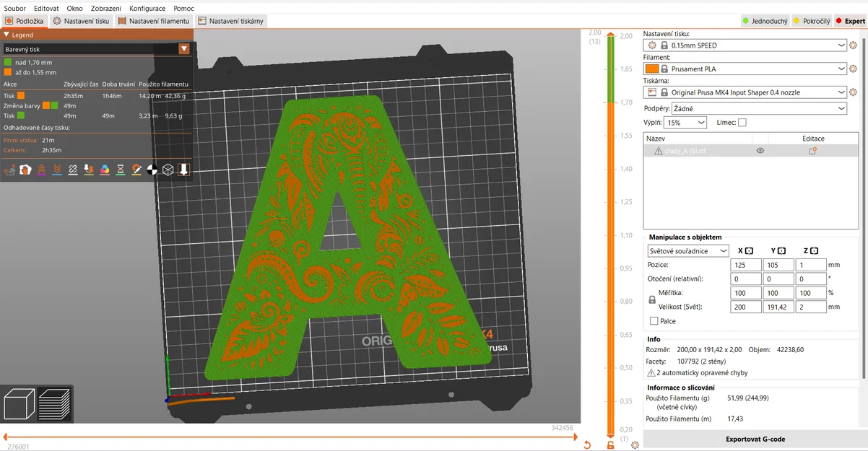Open the Konfigurace menu
This screenshot has width=868, height=451.
point(147,8)
